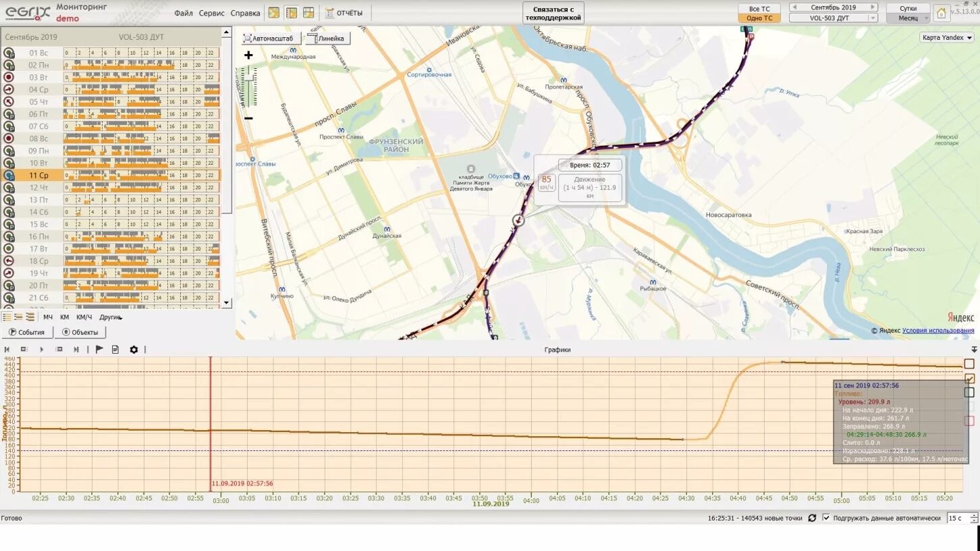Select day row 01 Вс
The width and height of the screenshot is (980, 551).
111,53
